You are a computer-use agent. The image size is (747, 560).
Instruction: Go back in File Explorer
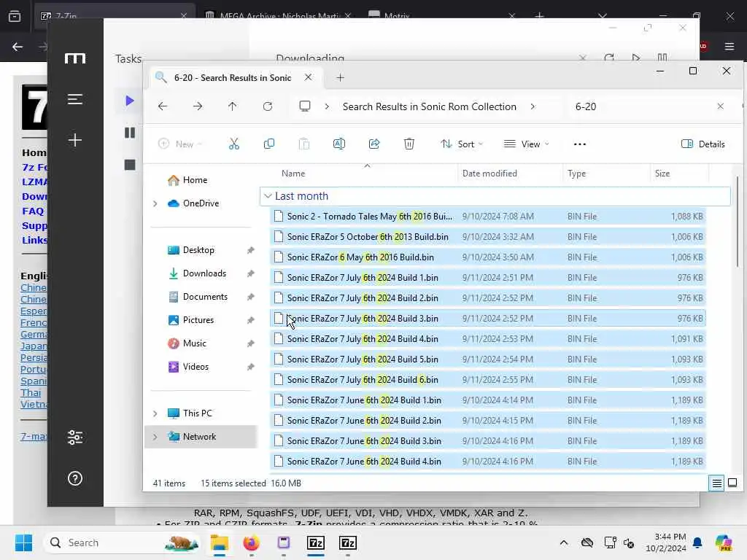163,106
